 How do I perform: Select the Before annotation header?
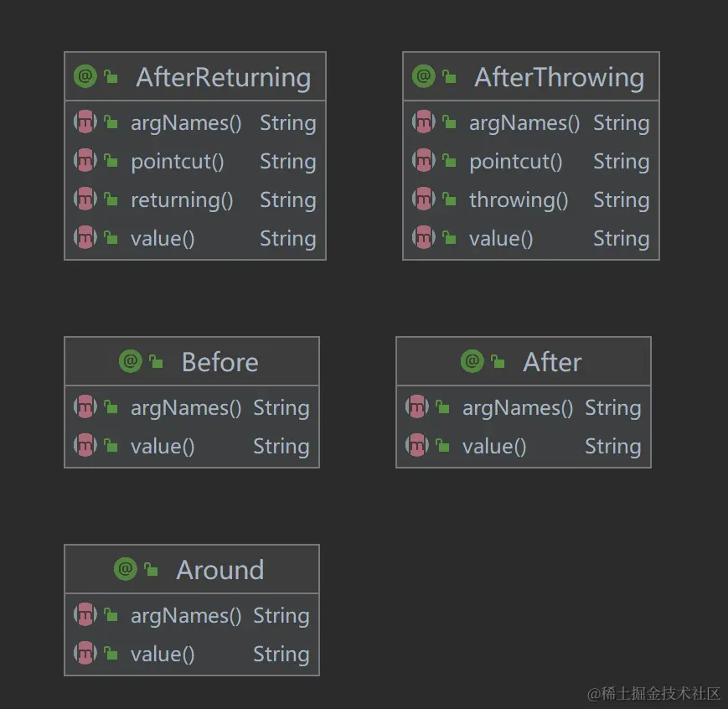[219, 362]
